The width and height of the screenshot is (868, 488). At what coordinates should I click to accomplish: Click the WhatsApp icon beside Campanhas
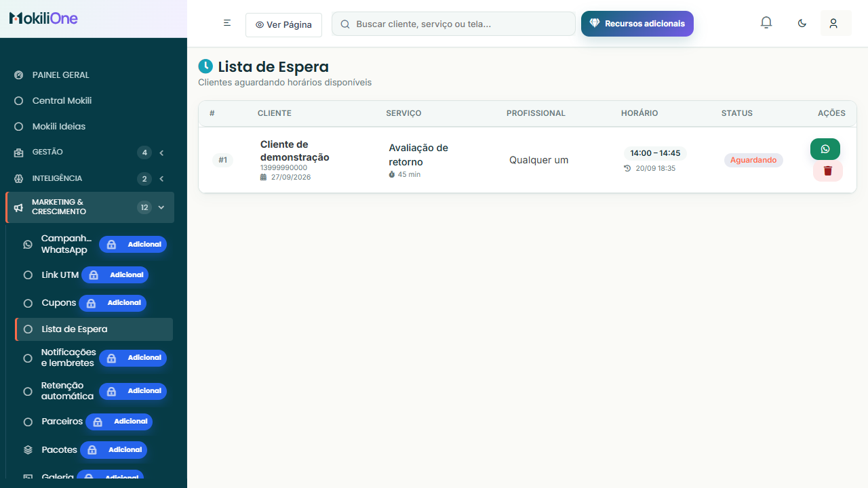pos(28,244)
